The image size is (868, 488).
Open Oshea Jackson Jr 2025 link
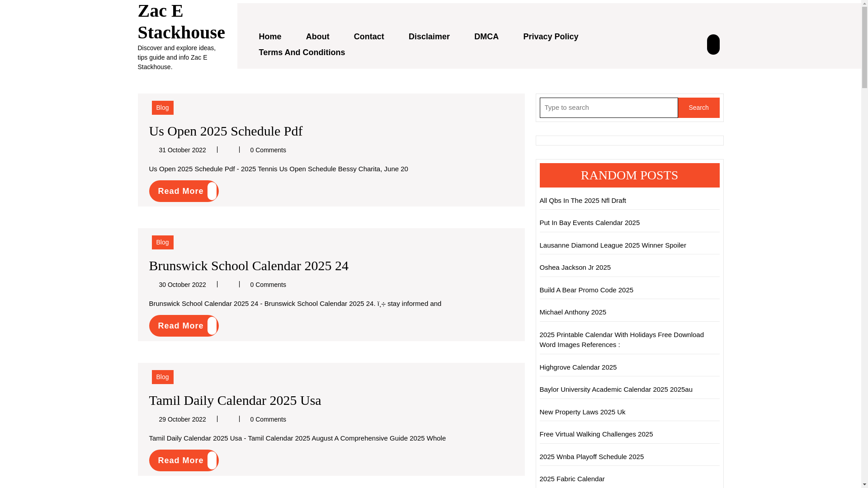(x=575, y=267)
